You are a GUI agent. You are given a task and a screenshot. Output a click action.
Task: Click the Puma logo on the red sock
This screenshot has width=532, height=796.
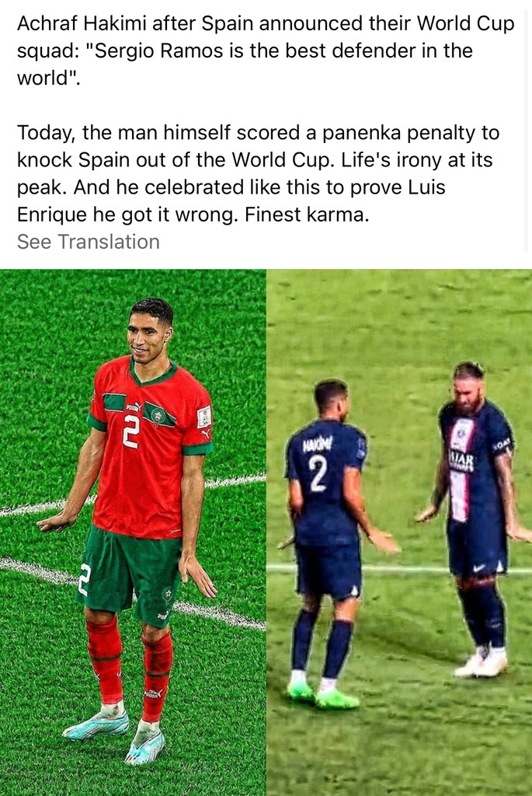click(153, 693)
